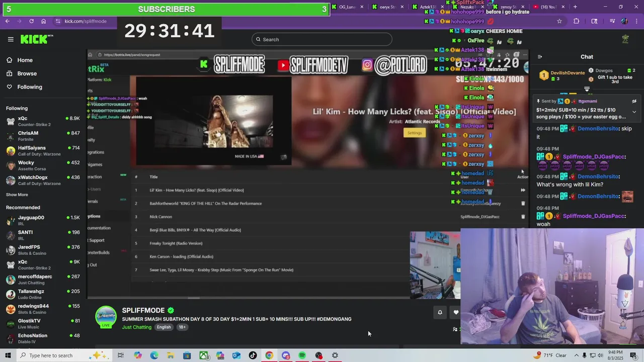Viewport: 644px width, 362px height.
Task: Open the Chrome extensions puzzle icon
Action: (x=577, y=21)
